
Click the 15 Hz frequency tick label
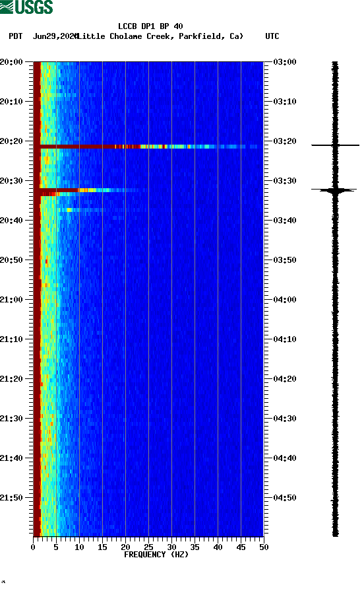pyautogui.click(x=102, y=547)
